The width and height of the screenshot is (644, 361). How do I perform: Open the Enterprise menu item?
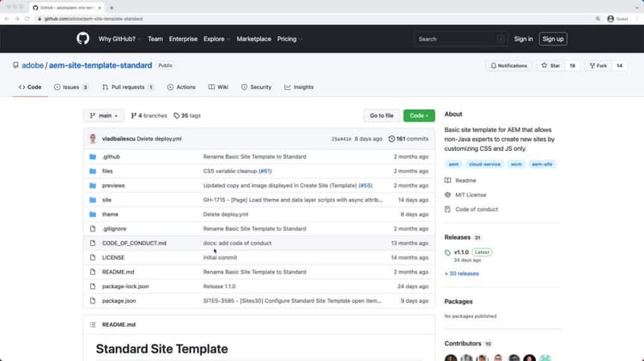(183, 39)
